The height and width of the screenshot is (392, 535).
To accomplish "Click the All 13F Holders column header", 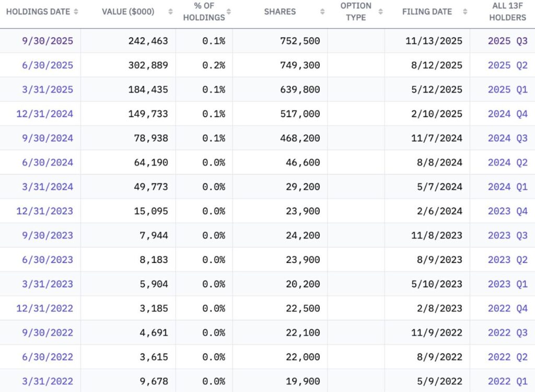I will pyautogui.click(x=507, y=11).
